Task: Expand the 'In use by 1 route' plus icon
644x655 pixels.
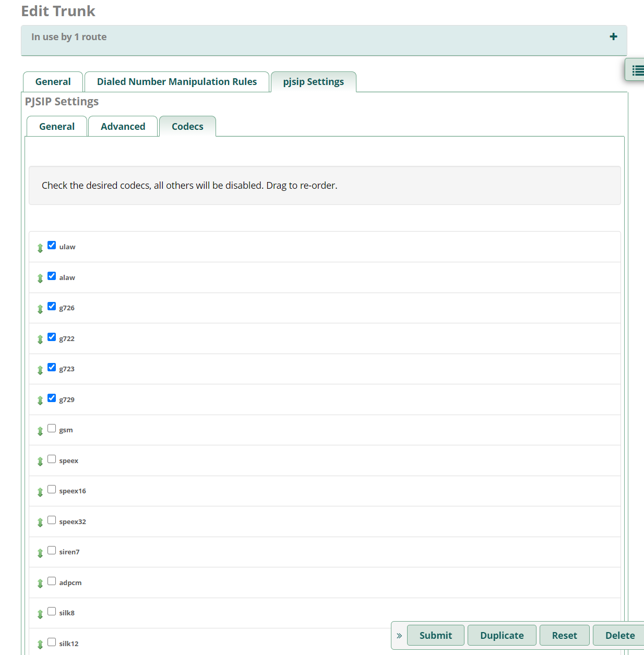Action: (x=613, y=37)
